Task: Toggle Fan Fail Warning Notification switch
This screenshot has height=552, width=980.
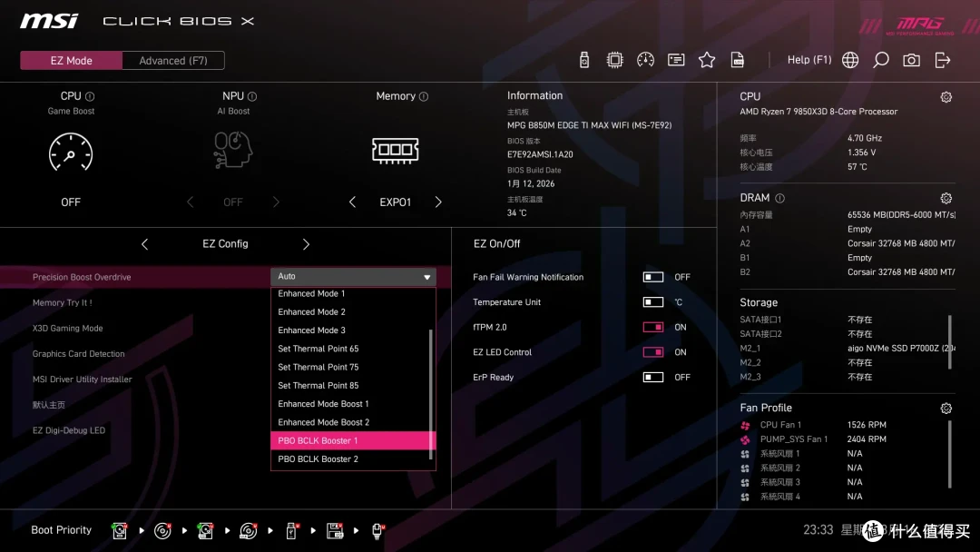Action: (653, 277)
